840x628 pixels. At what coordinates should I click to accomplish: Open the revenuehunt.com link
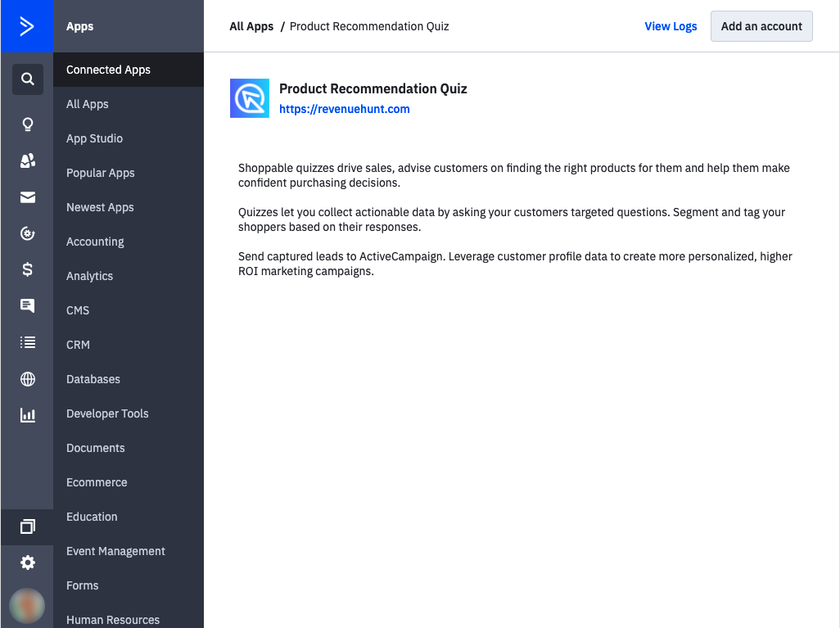345,109
